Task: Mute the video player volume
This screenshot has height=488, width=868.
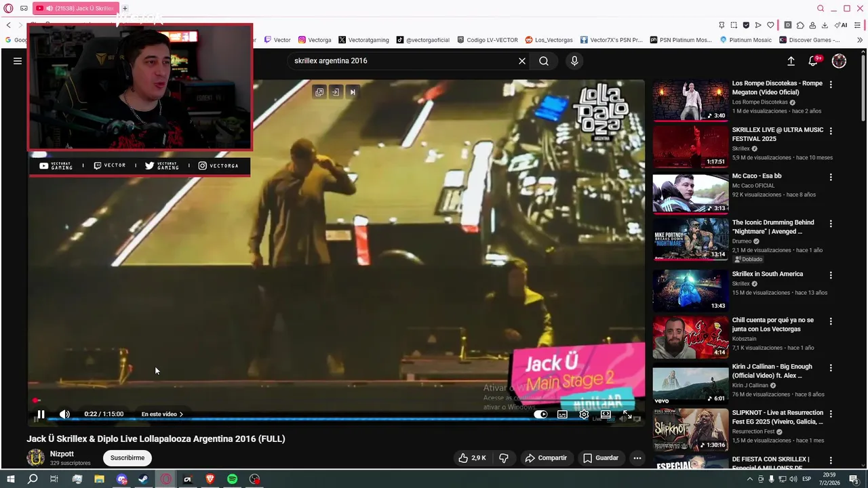Action: point(64,414)
